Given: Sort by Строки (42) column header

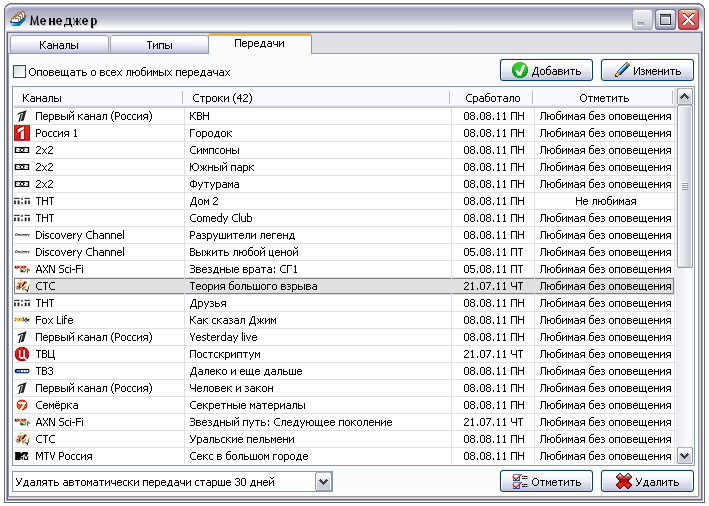Looking at the screenshot, I should click(317, 98).
